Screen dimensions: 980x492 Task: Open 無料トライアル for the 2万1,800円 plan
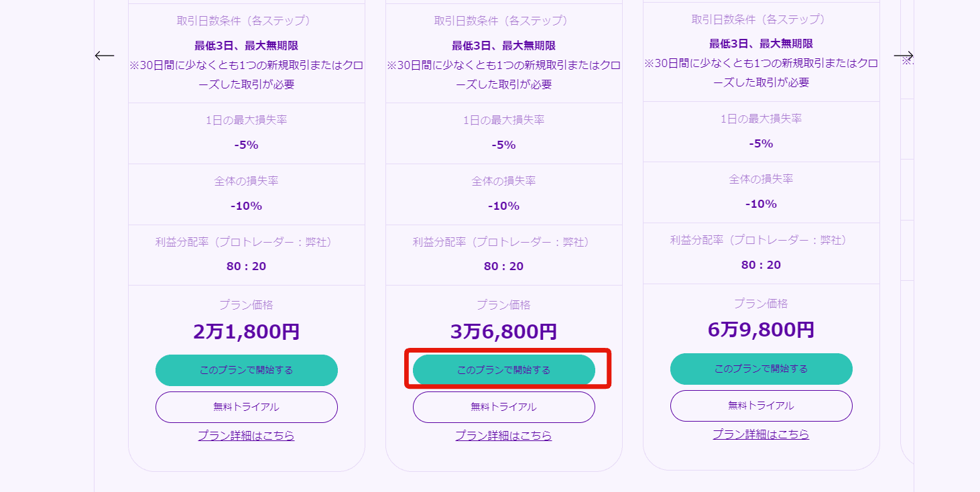[247, 407]
